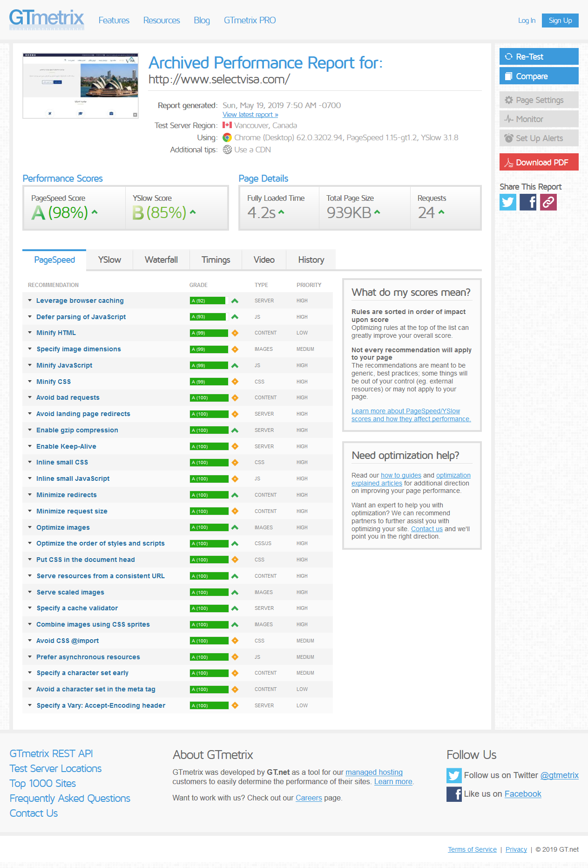The height and width of the screenshot is (868, 588).
Task: Click green up arrow next to YSlow Score
Action: [x=193, y=212]
